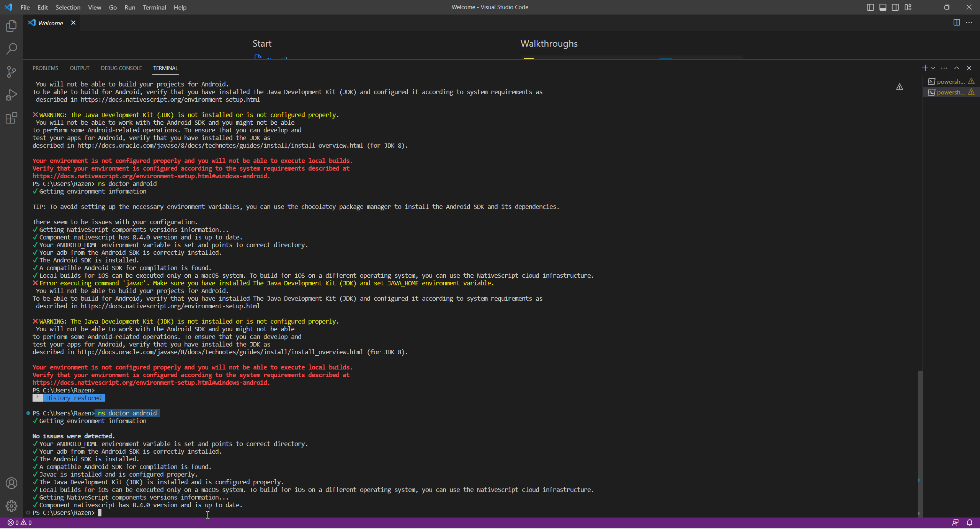Open the Explorer view in activity bar
Screen dimensions: 980x529
point(11,26)
